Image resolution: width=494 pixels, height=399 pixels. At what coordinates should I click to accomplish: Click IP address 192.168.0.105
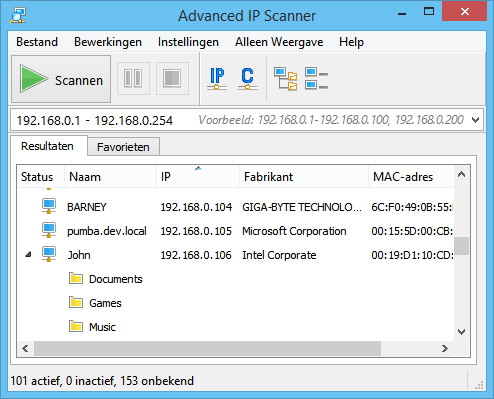click(196, 231)
